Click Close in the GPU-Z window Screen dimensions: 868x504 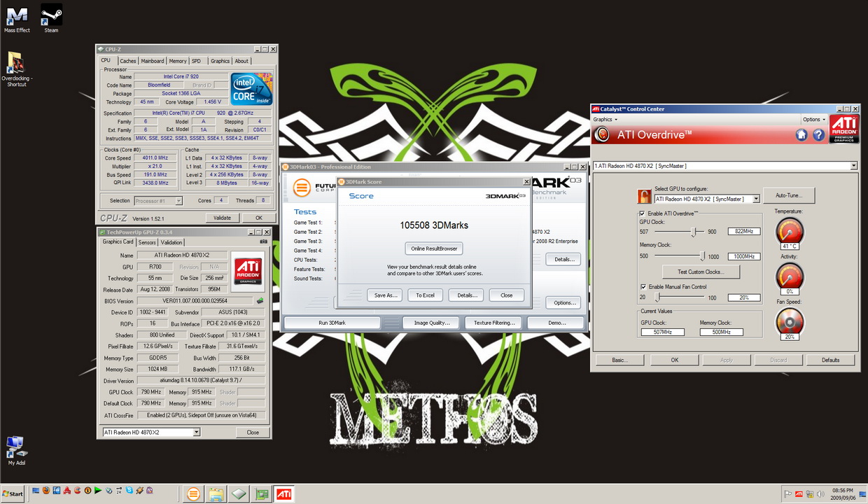[x=253, y=432]
